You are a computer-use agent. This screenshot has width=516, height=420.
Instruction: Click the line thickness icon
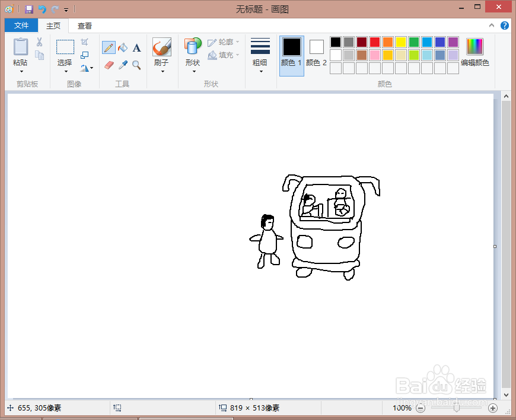[260, 46]
